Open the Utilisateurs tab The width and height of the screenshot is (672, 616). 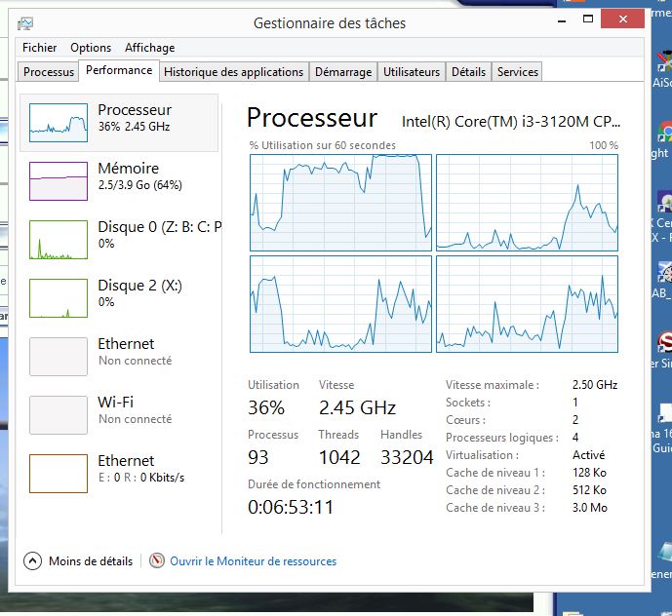(412, 72)
